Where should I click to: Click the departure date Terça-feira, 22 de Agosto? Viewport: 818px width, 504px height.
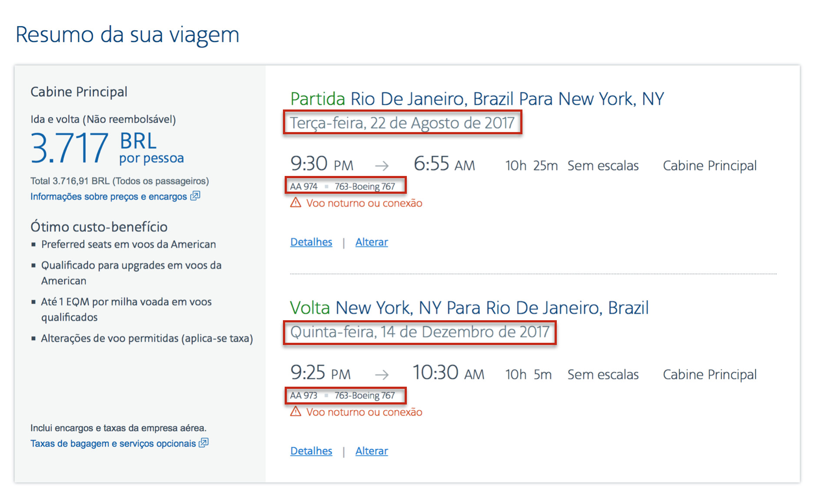pos(402,123)
